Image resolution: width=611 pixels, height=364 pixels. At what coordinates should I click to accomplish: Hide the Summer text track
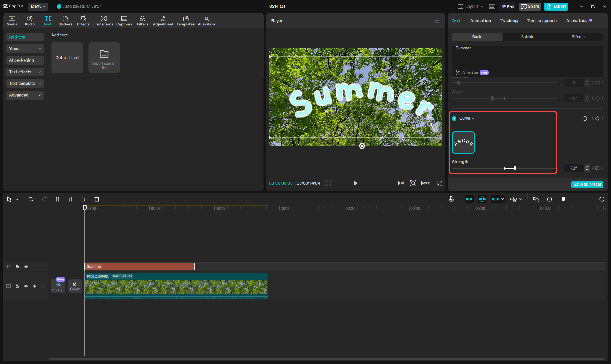(x=26, y=266)
